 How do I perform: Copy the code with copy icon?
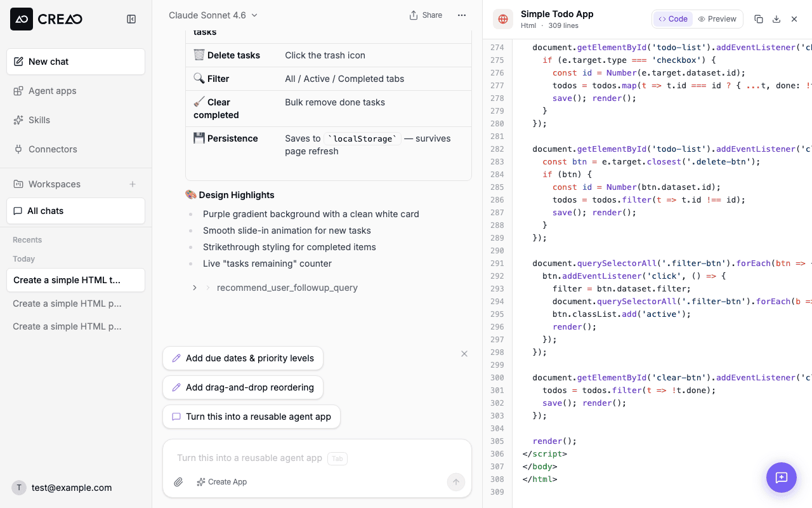[x=759, y=19]
